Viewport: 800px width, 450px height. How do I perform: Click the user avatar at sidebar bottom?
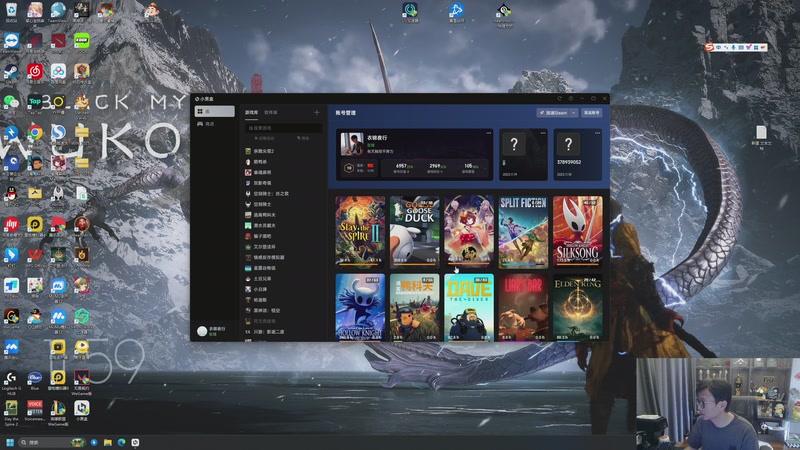pyautogui.click(x=202, y=331)
